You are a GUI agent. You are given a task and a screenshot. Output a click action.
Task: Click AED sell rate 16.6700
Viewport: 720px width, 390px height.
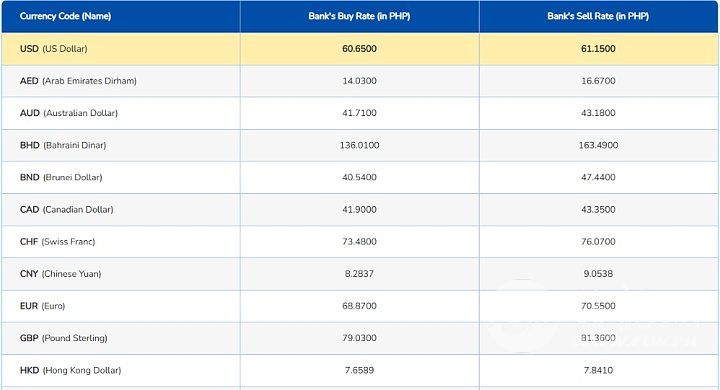[598, 81]
